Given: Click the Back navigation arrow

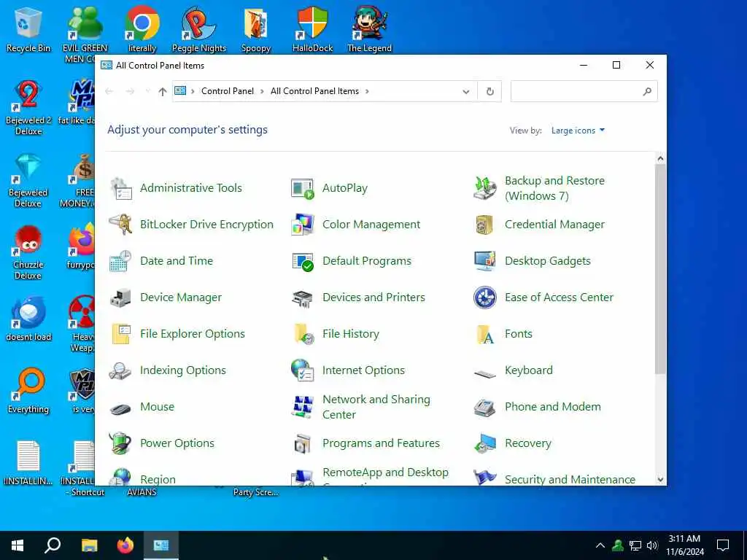Looking at the screenshot, I should click(x=109, y=91).
